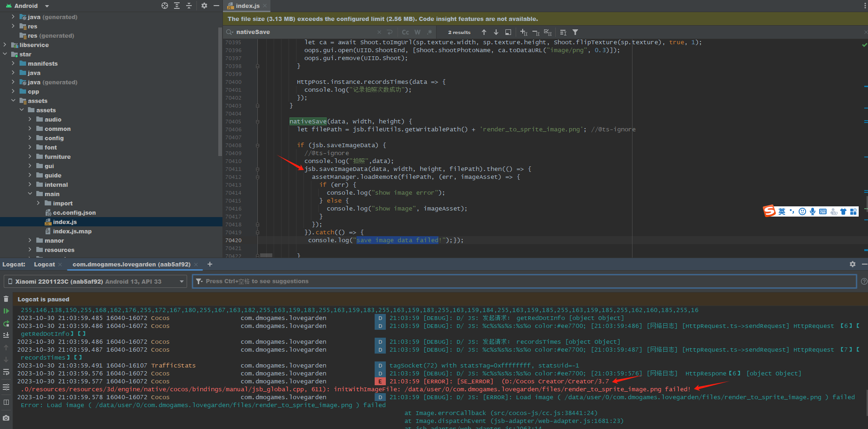Expand the libservice module
The height and width of the screenshot is (429, 868).
tap(5, 45)
